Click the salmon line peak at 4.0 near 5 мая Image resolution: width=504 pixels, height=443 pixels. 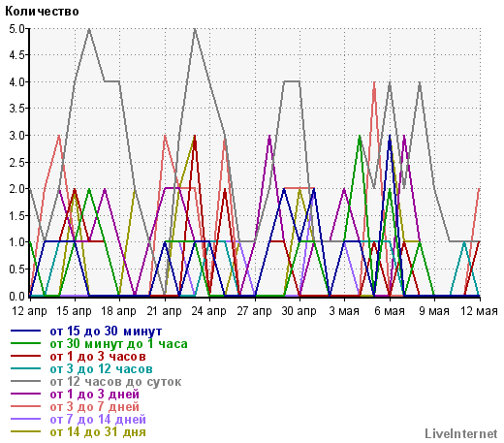(374, 82)
